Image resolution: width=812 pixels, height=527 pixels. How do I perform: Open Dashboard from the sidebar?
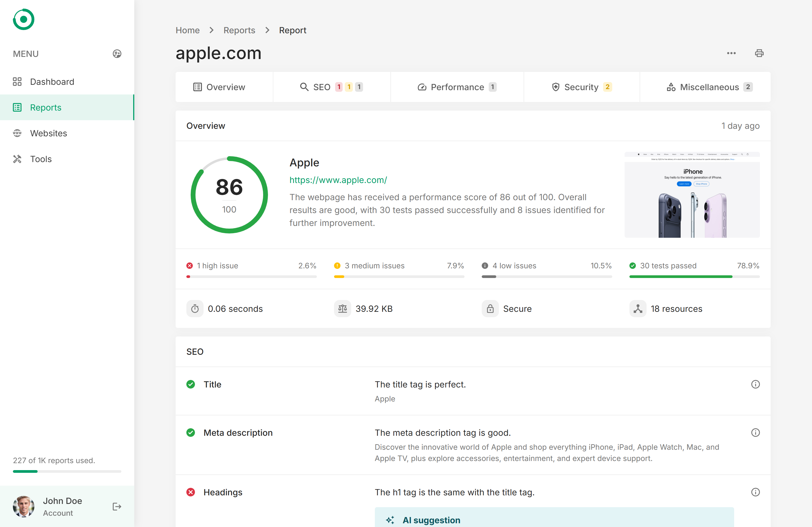(x=52, y=82)
